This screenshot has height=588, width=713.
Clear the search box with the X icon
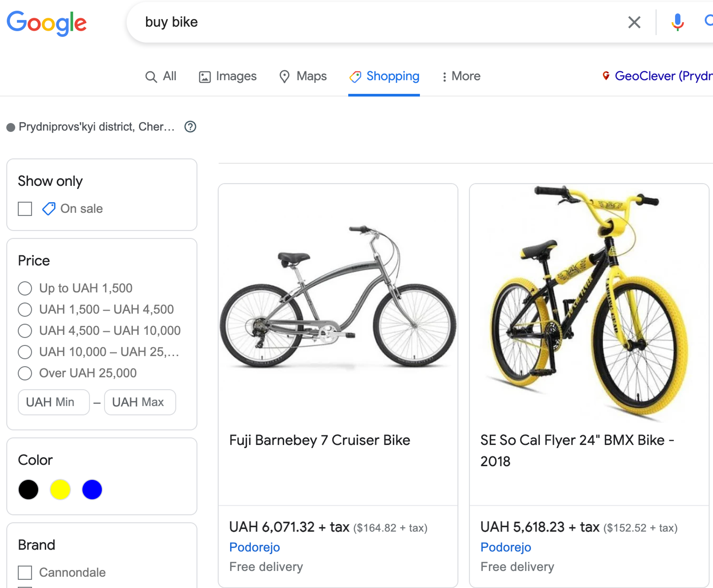click(634, 22)
